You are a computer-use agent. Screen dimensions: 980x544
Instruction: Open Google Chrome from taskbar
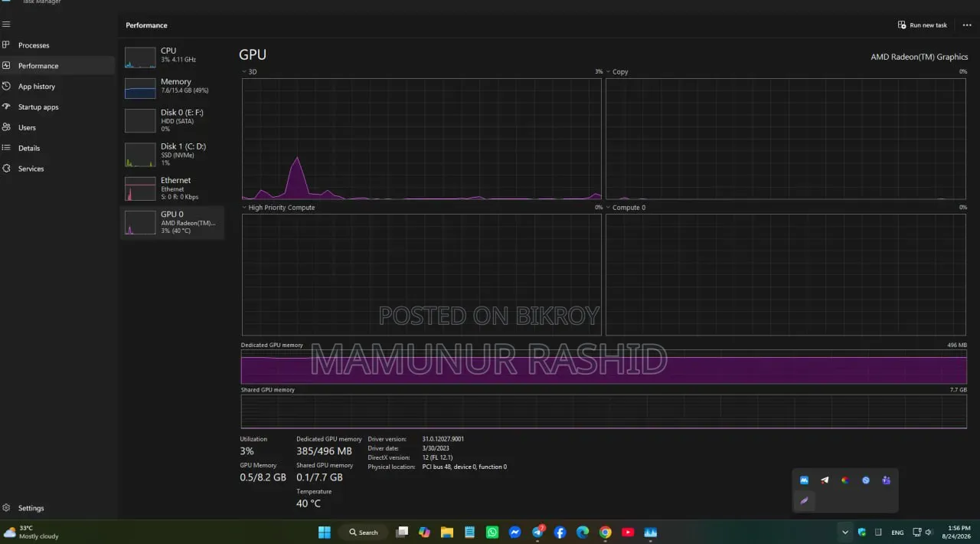[x=606, y=532]
